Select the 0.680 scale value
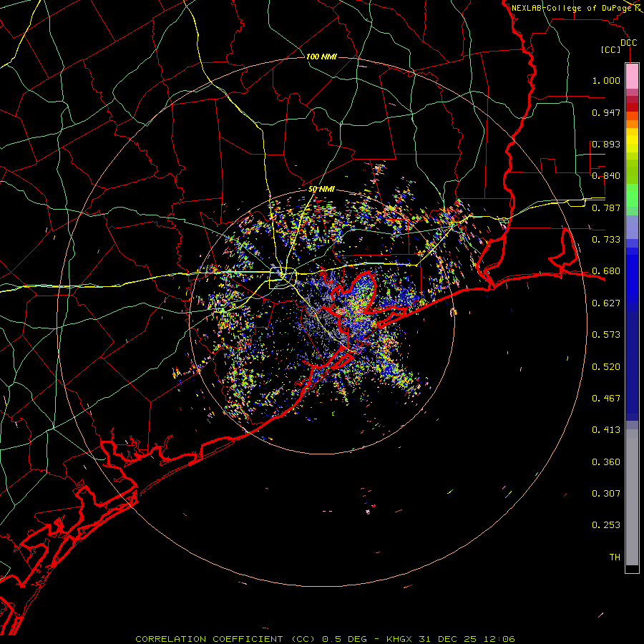Screen dimensions: 644x644 point(606,271)
